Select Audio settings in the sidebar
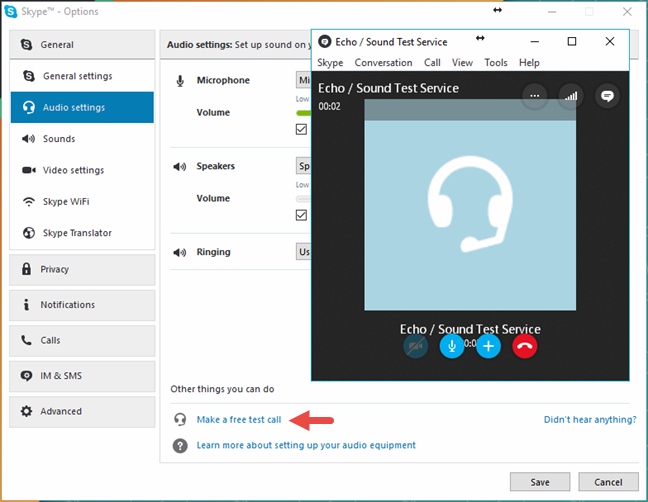This screenshot has height=502, width=648. point(82,107)
